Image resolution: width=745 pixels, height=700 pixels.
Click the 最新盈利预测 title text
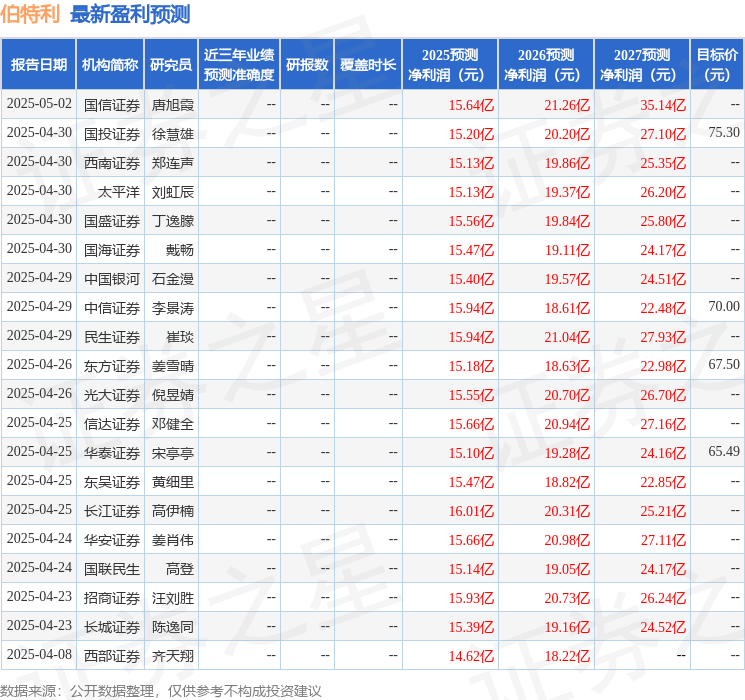pos(130,14)
